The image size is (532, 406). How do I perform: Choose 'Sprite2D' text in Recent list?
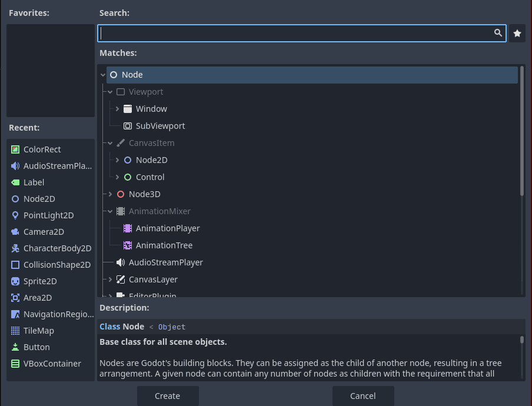coord(40,281)
